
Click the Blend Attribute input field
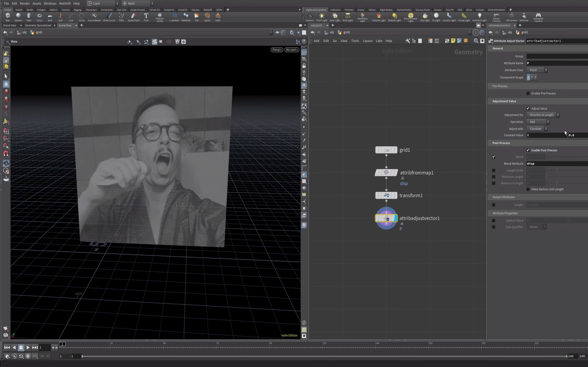(x=556, y=164)
